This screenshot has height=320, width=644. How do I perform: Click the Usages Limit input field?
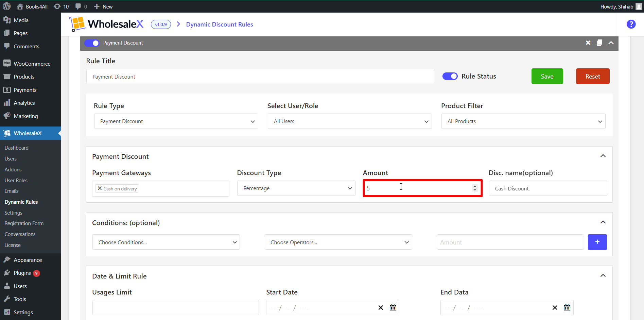click(x=175, y=307)
